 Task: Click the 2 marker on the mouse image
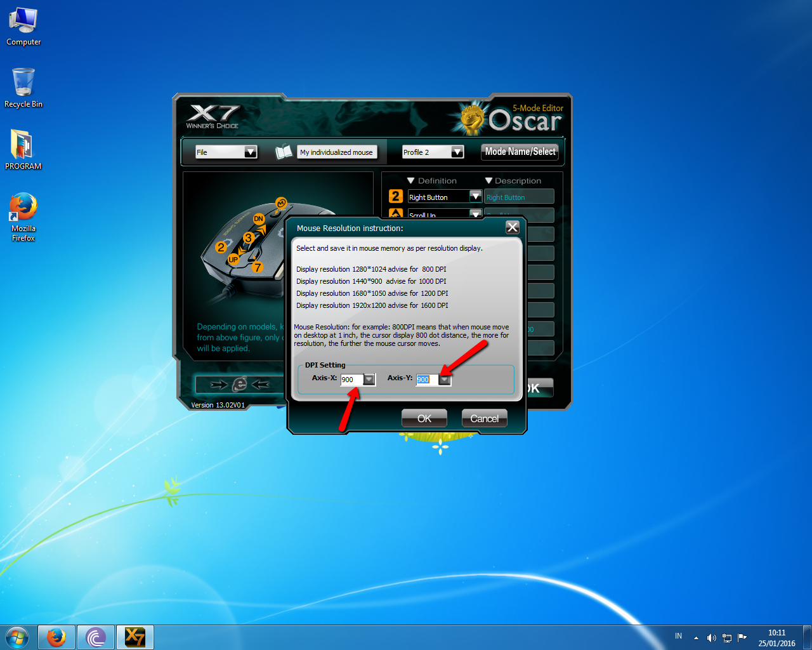coord(221,247)
